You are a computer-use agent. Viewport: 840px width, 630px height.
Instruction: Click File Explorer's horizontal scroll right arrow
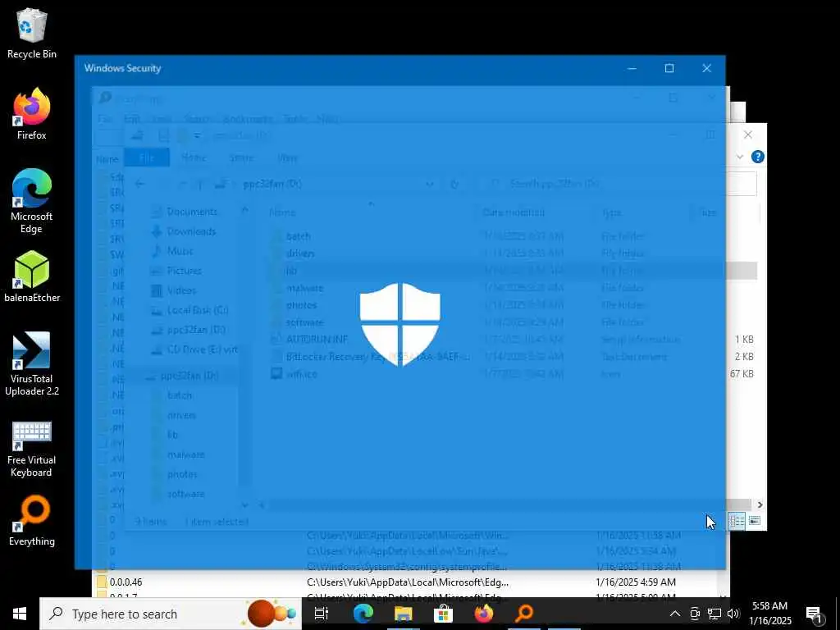point(760,504)
